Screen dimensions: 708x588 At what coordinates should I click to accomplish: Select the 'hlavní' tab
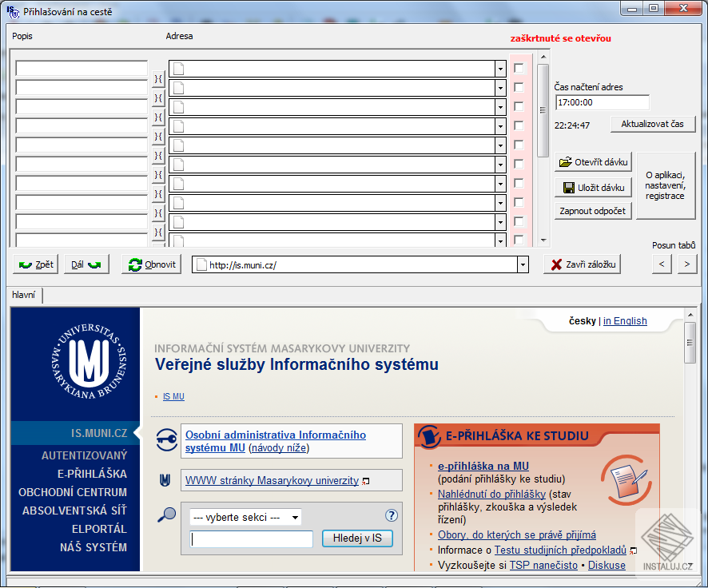25,295
